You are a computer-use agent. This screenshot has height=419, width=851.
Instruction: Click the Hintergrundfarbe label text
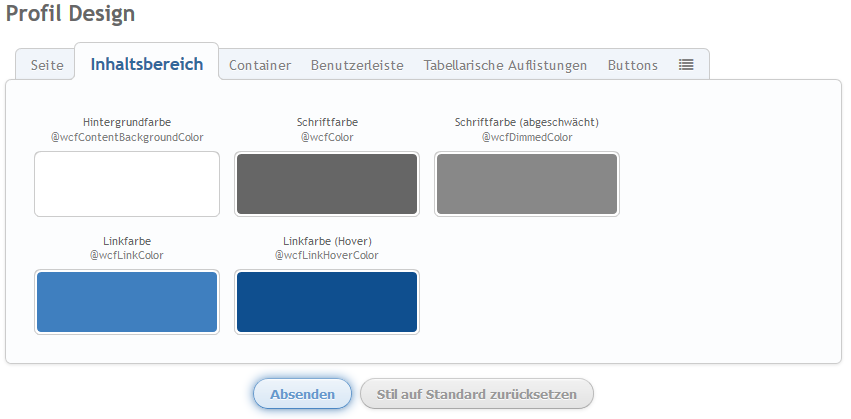[127, 122]
